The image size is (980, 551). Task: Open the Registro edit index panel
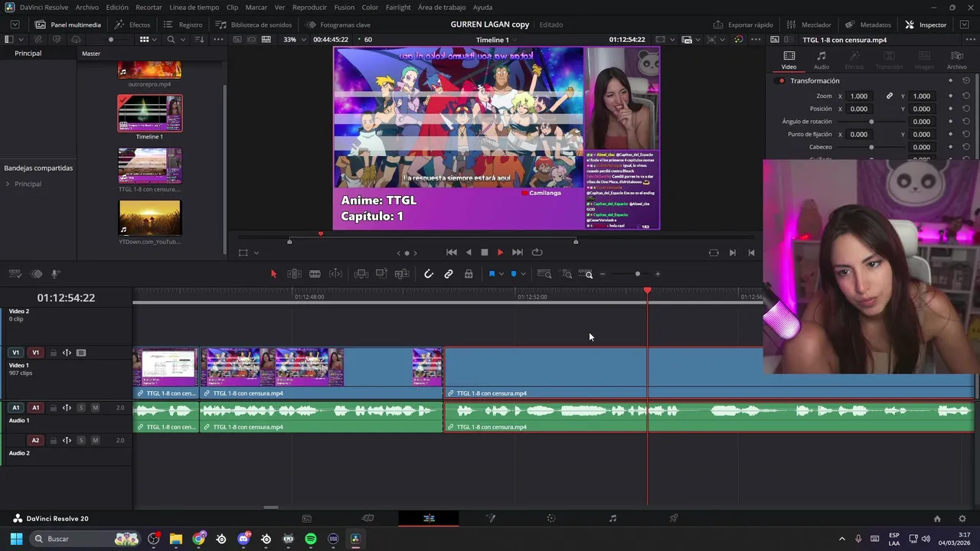[x=184, y=24]
